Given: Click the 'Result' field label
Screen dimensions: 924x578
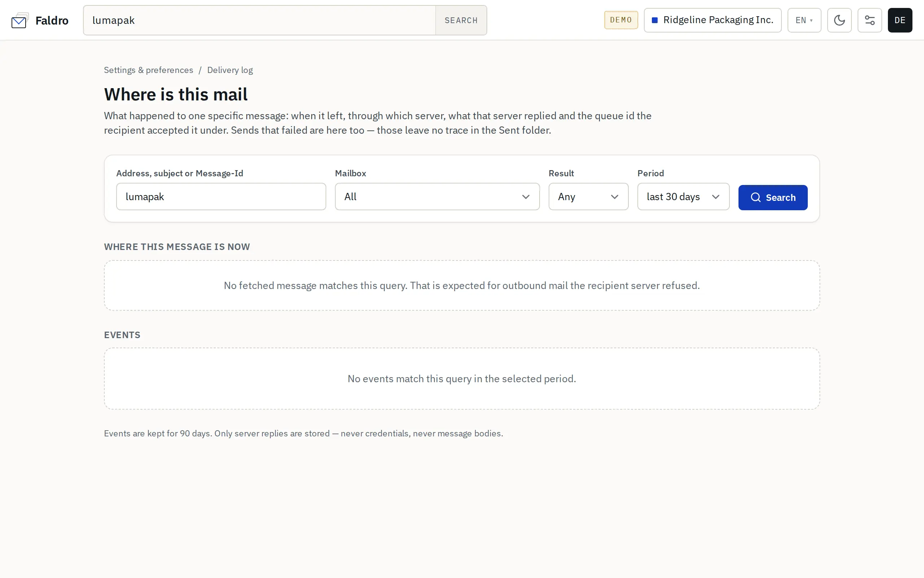Looking at the screenshot, I should 561,173.
